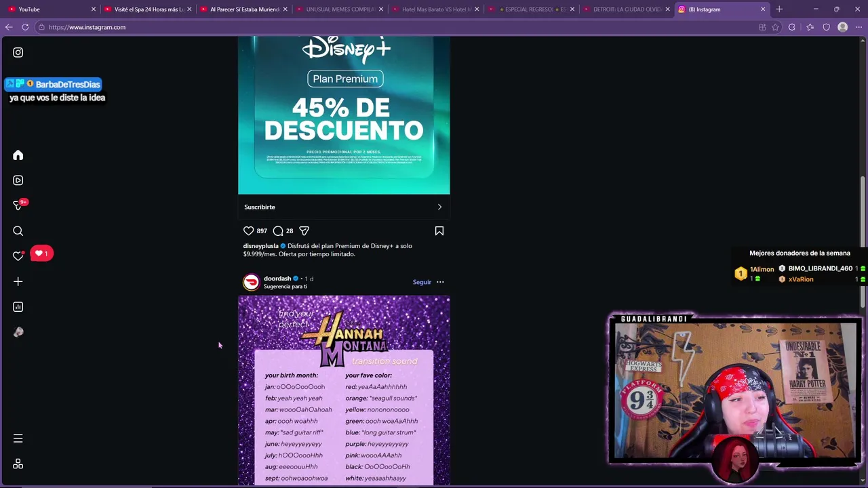Open browser extensions puzzle icon
Screen dimensions: 868x488
[792, 27]
